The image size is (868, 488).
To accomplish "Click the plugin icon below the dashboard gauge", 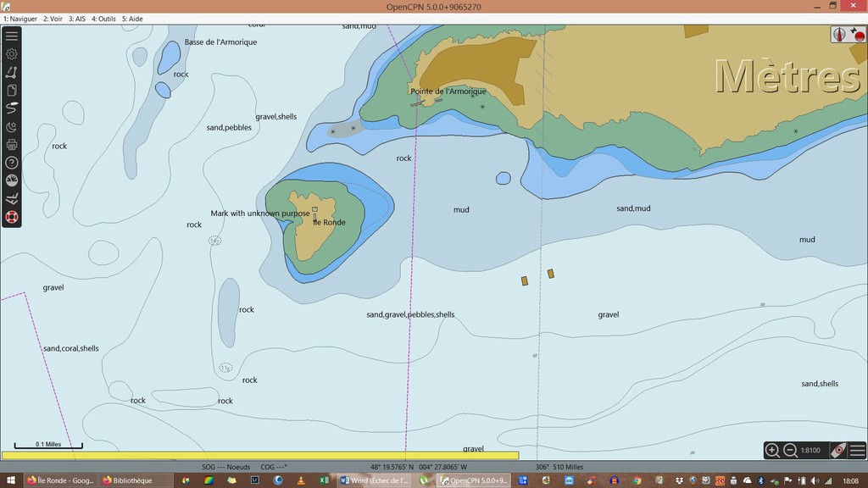I will pos(12,199).
